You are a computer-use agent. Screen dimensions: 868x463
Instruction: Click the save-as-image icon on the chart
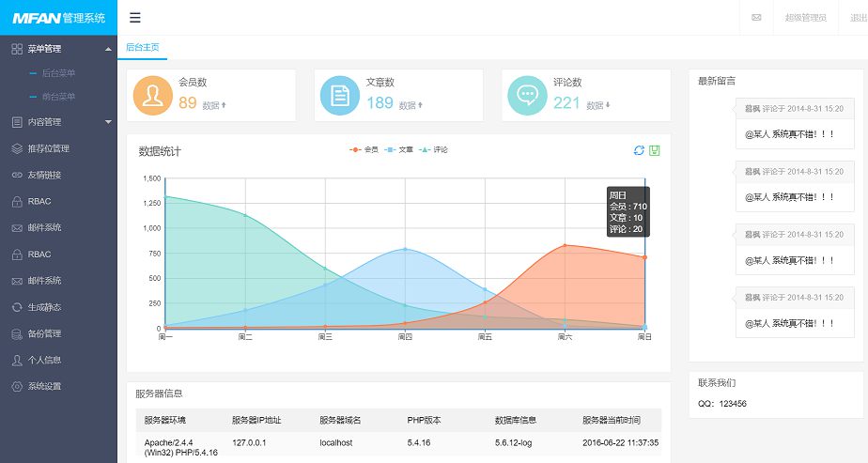[x=655, y=150]
